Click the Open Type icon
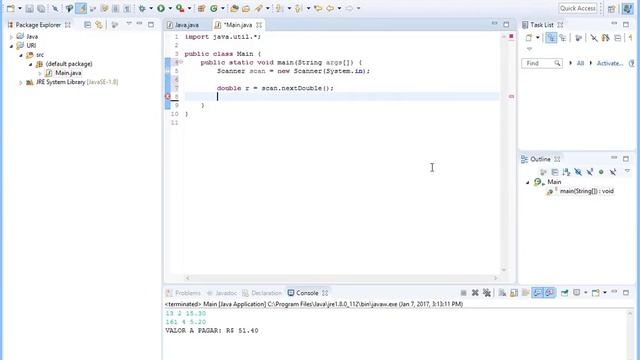Screen dimensions: 640x360 234,8
